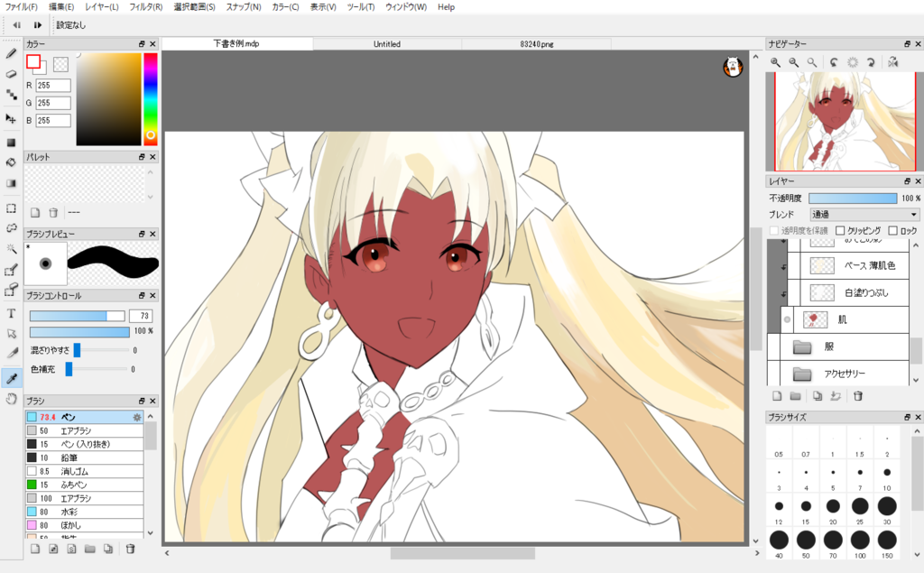Viewport: 924px width, 573px height.
Task: Choose the Text tool
Action: (x=12, y=313)
